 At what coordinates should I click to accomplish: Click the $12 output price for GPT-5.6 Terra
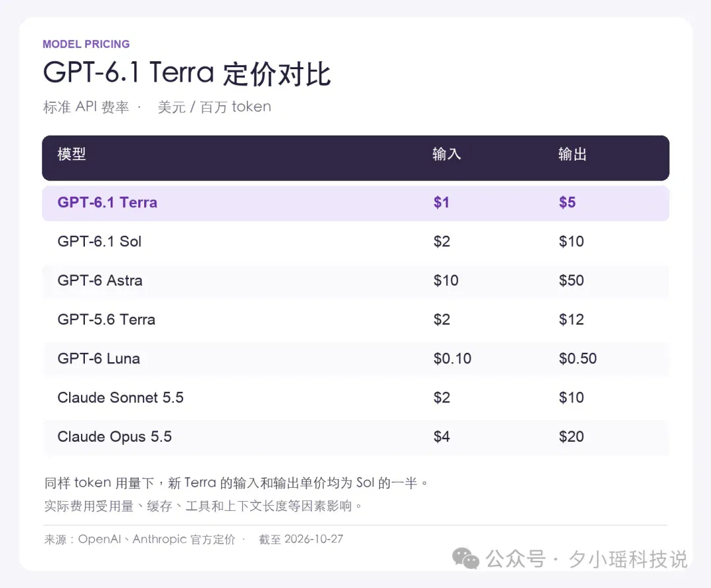coord(571,319)
